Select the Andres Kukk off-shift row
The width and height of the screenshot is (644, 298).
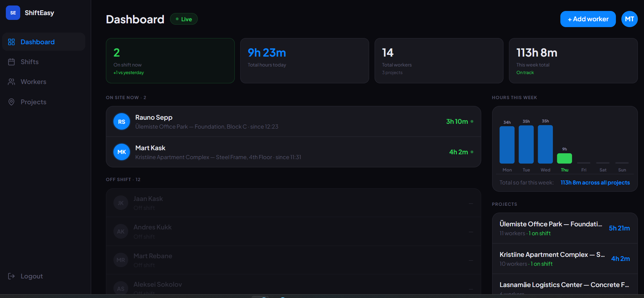pos(293,231)
